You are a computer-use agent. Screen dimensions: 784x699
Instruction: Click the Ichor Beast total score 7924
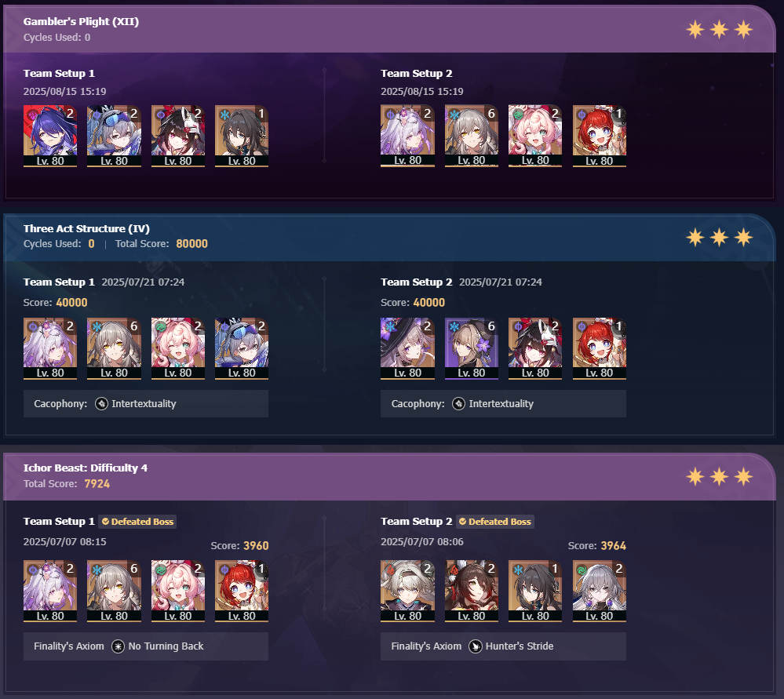[x=97, y=483]
